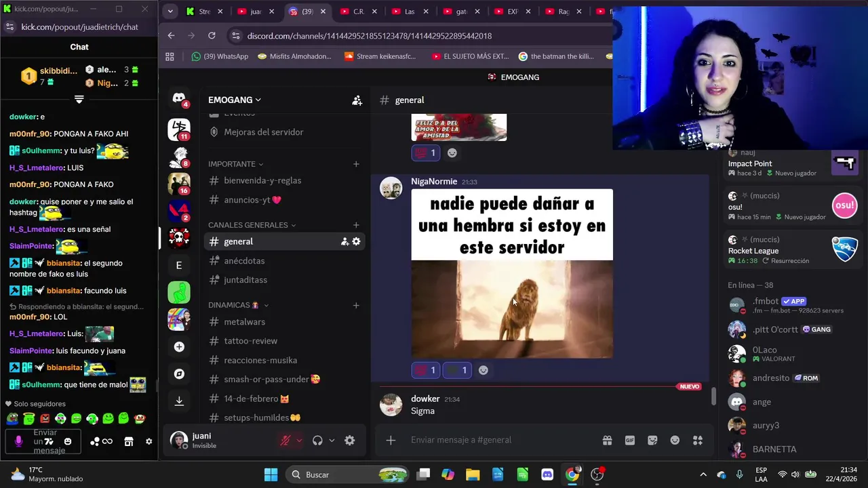Add a channel to CANALES GENERALES
868x488 pixels.
click(356, 225)
